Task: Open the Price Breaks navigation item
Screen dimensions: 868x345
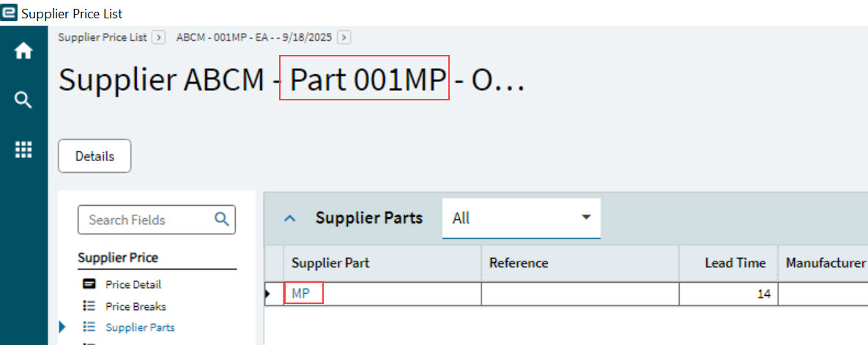Action: [136, 306]
